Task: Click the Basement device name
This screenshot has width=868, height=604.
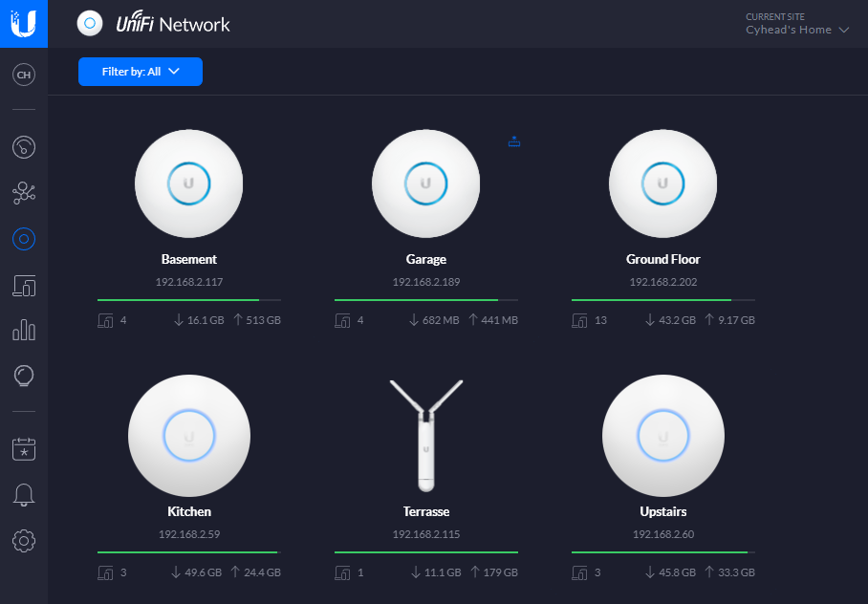Action: pyautogui.click(x=189, y=259)
